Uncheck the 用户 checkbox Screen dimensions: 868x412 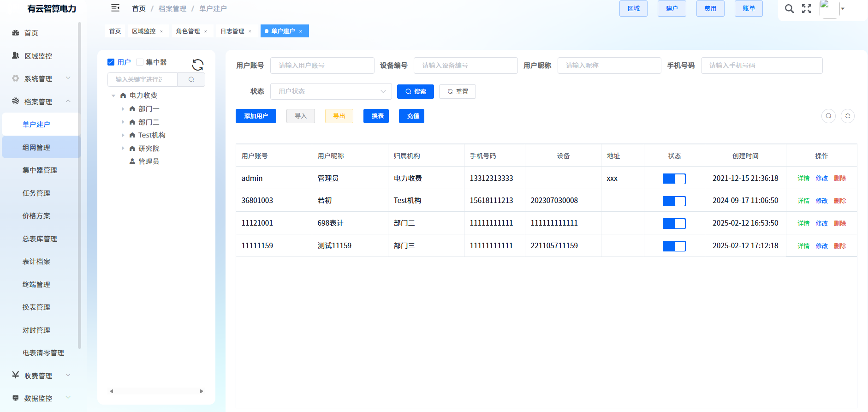click(x=111, y=62)
